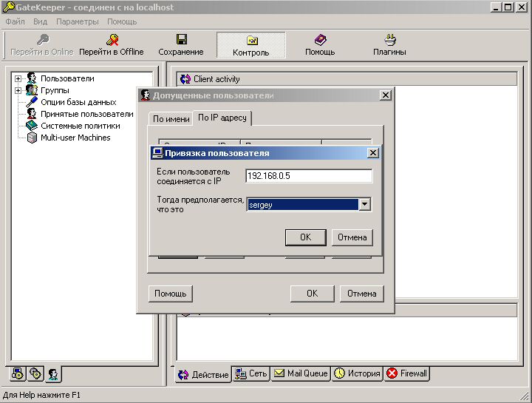Switch to the Действие bottom tab
Viewport: 532px width, 403px height.
(x=203, y=374)
